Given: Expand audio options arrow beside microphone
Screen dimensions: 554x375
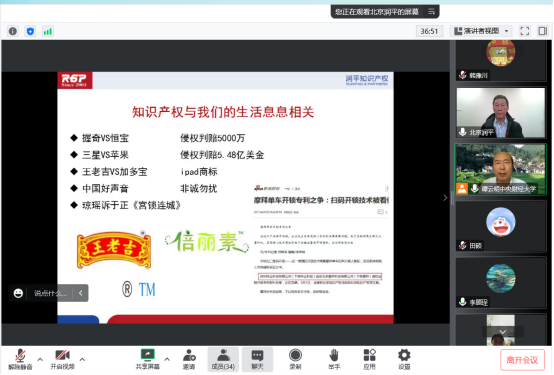Looking at the screenshot, I should pyautogui.click(x=40, y=359).
